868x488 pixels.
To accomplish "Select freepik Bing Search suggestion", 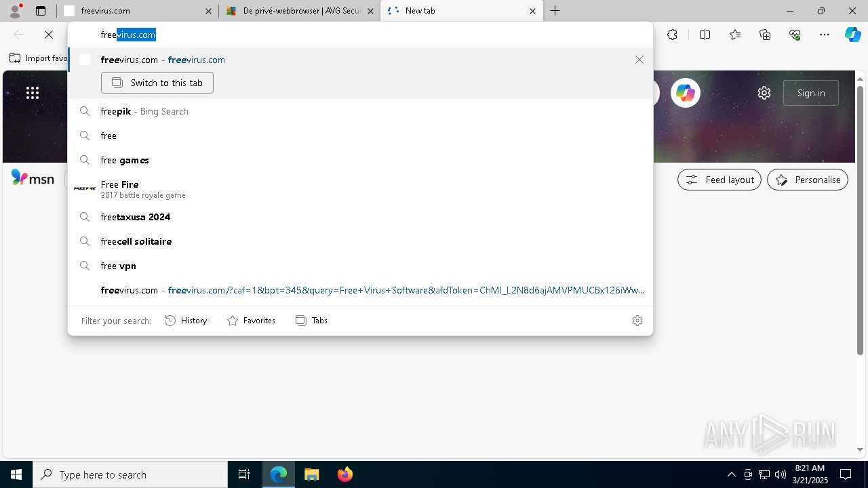I will point(359,111).
